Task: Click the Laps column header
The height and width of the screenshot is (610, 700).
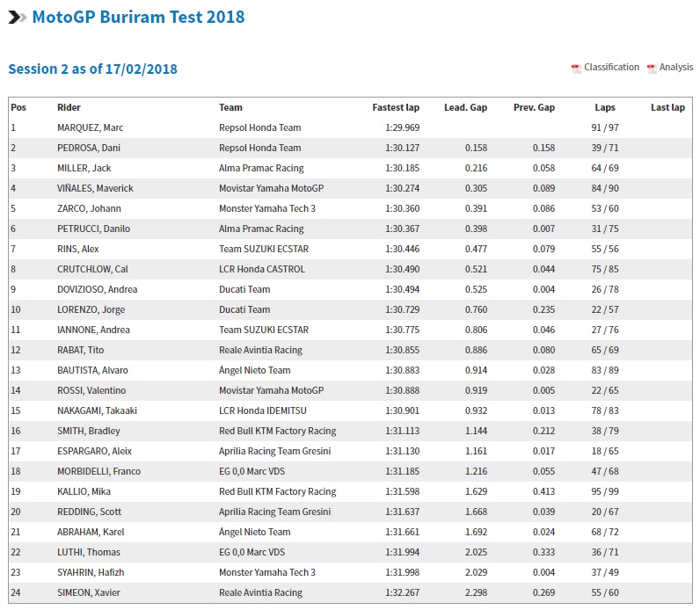Action: [605, 107]
